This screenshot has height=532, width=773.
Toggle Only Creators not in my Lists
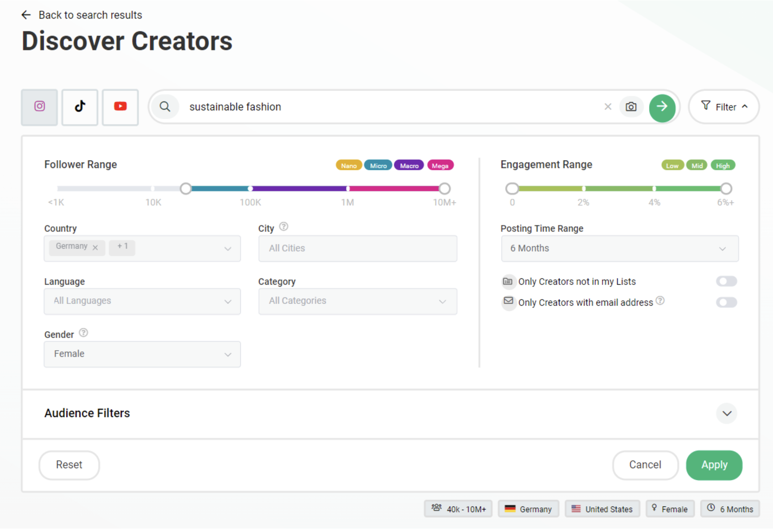coord(726,282)
